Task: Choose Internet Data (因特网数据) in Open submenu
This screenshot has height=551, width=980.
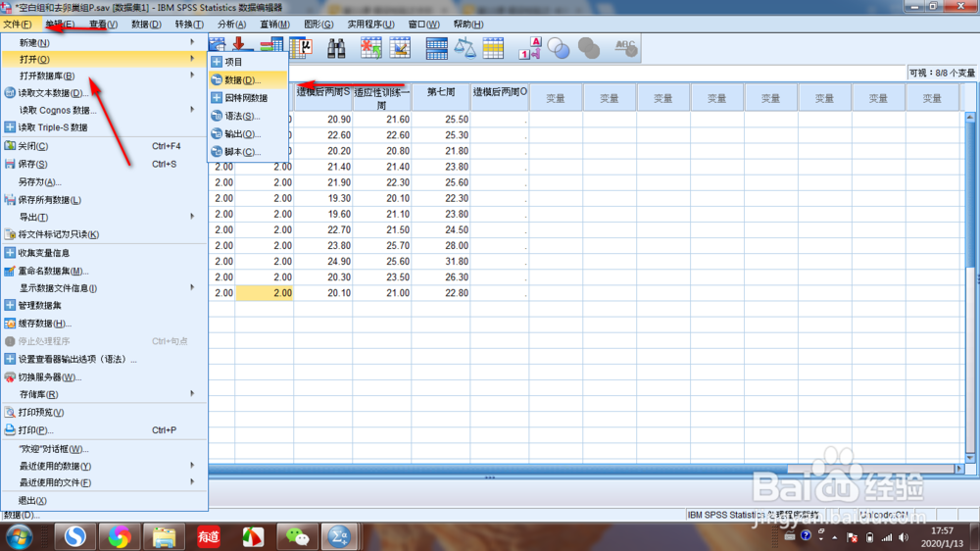Action: [x=248, y=98]
